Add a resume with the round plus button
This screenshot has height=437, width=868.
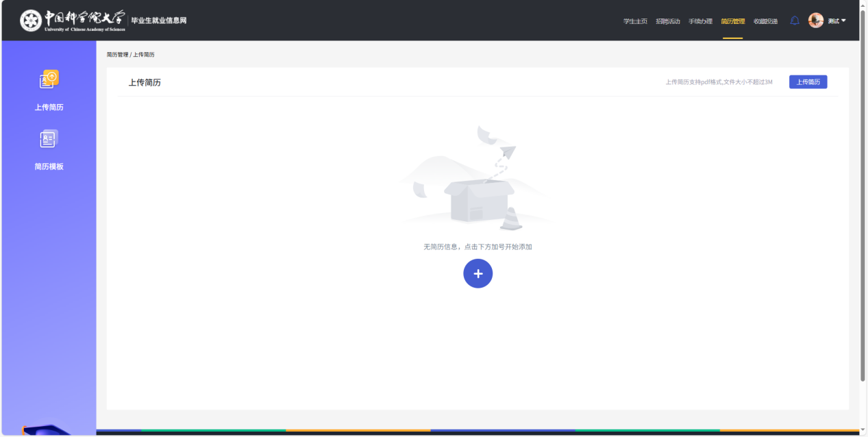[x=478, y=273]
